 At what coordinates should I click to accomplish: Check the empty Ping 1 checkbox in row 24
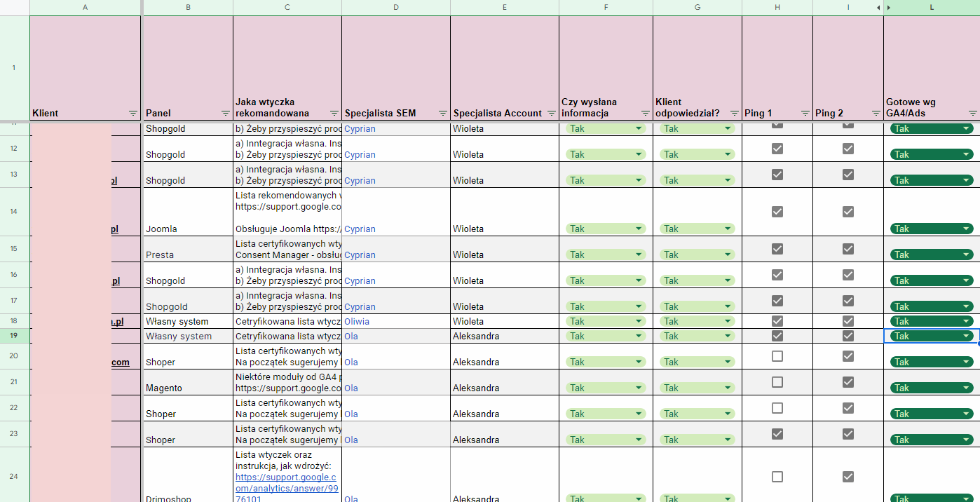pyautogui.click(x=777, y=477)
